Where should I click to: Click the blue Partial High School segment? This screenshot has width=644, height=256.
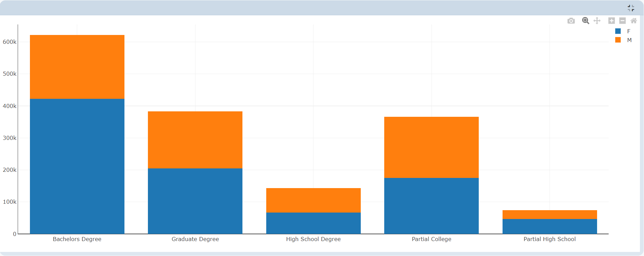(x=549, y=226)
